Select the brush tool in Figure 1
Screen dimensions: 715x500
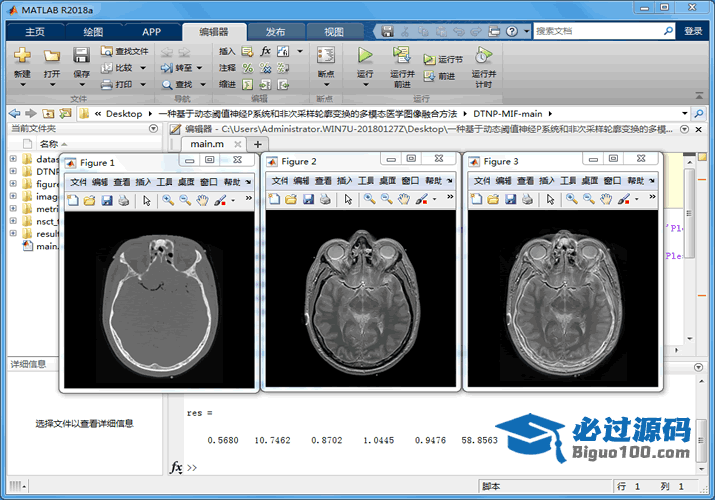click(x=220, y=200)
